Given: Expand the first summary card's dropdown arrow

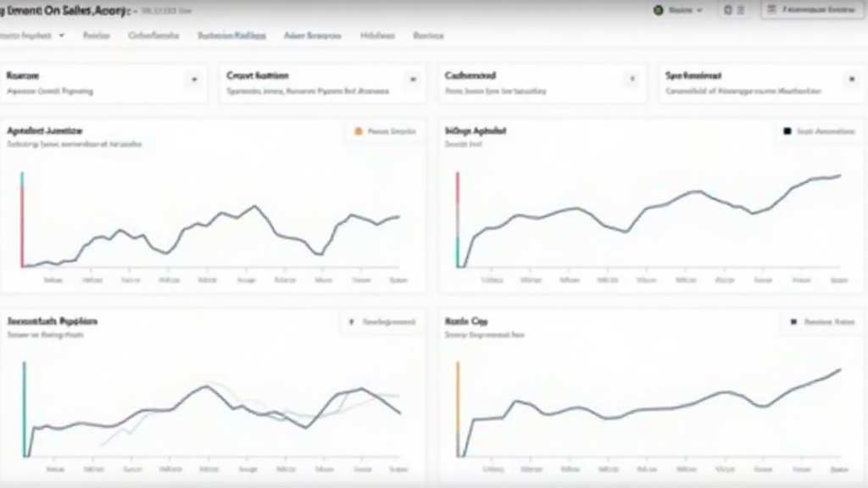Looking at the screenshot, I should pyautogui.click(x=194, y=80).
